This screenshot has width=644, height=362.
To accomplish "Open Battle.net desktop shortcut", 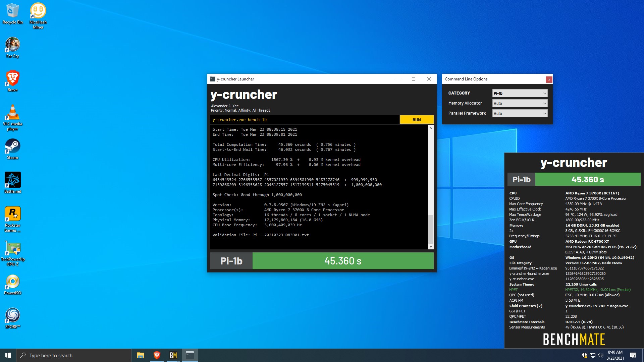I will click(x=12, y=183).
